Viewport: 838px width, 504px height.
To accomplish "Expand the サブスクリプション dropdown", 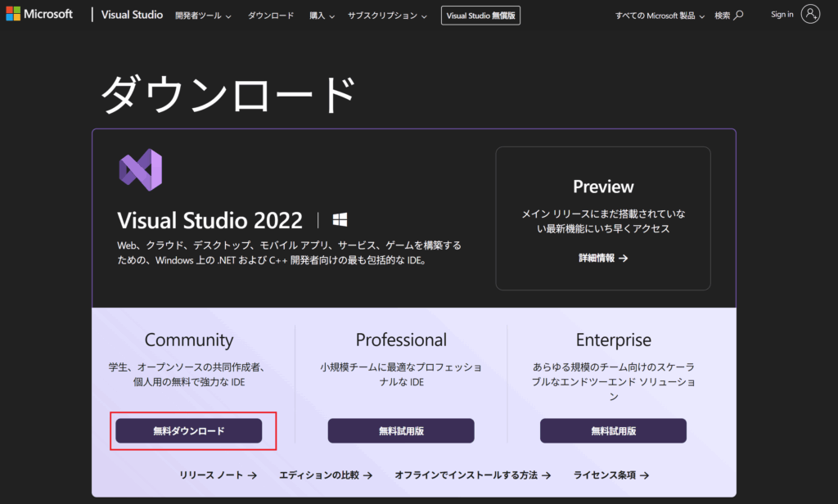I will coord(387,16).
